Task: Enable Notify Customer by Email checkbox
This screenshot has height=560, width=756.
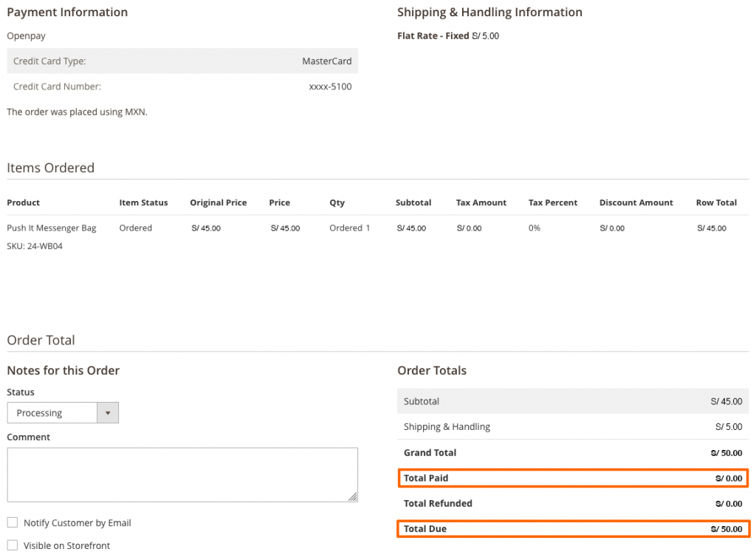Action: (13, 522)
